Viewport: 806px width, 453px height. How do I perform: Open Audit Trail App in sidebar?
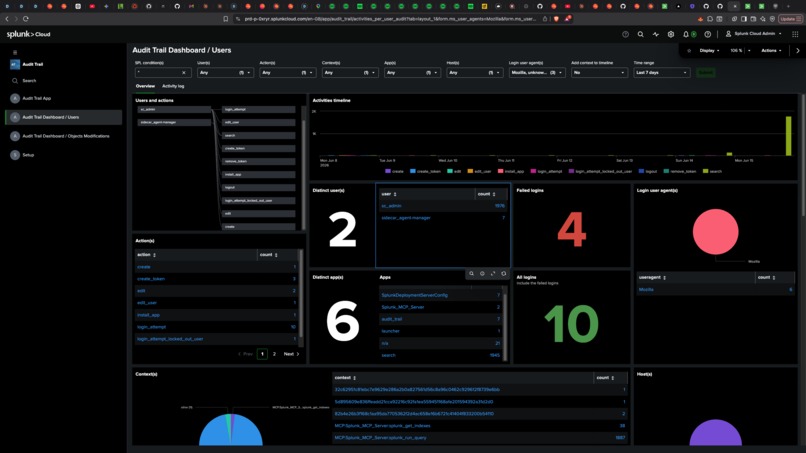click(36, 98)
